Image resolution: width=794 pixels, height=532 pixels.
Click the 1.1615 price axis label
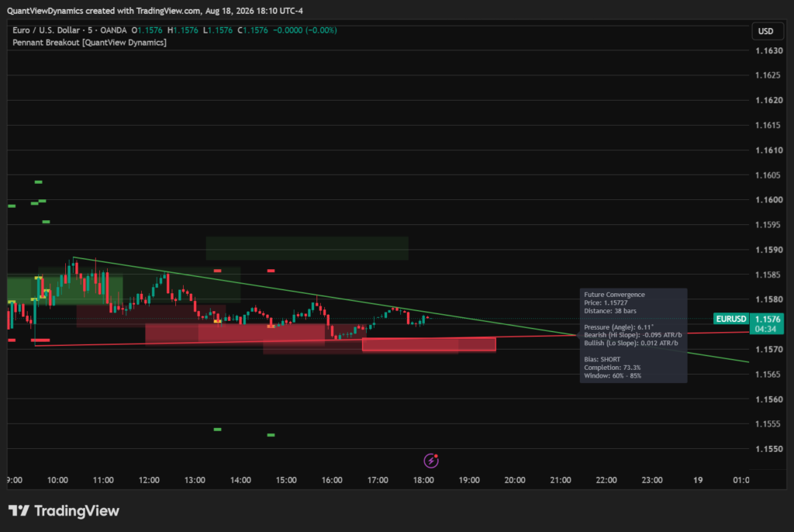(768, 125)
